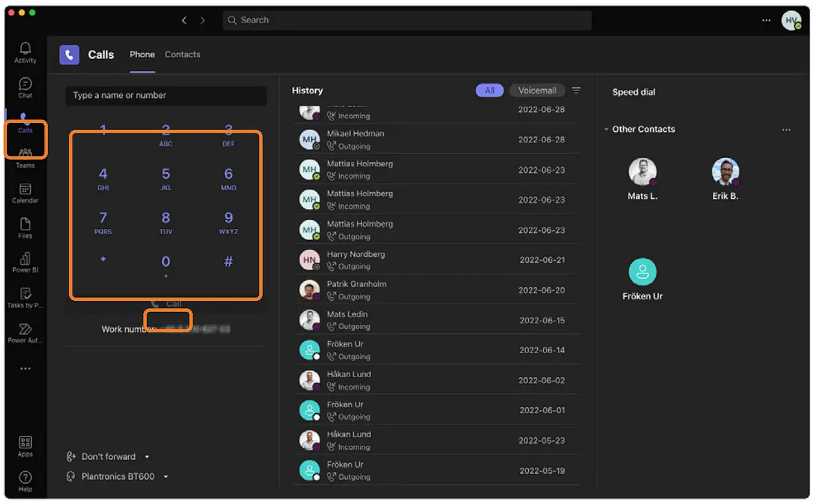The width and height of the screenshot is (815, 504).
Task: Select Patrik Granholm call from 2022-06-20
Action: (x=436, y=290)
